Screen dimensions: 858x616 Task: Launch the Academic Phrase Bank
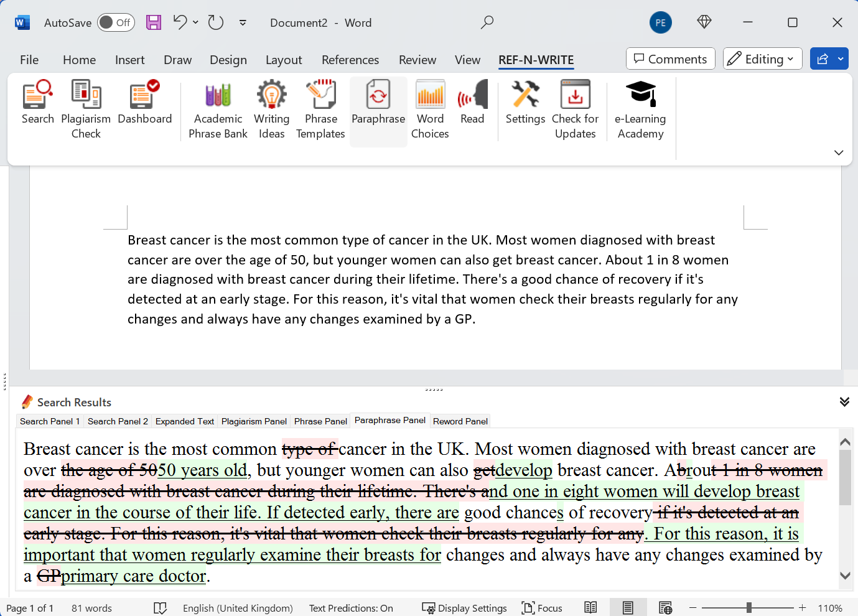coord(217,106)
